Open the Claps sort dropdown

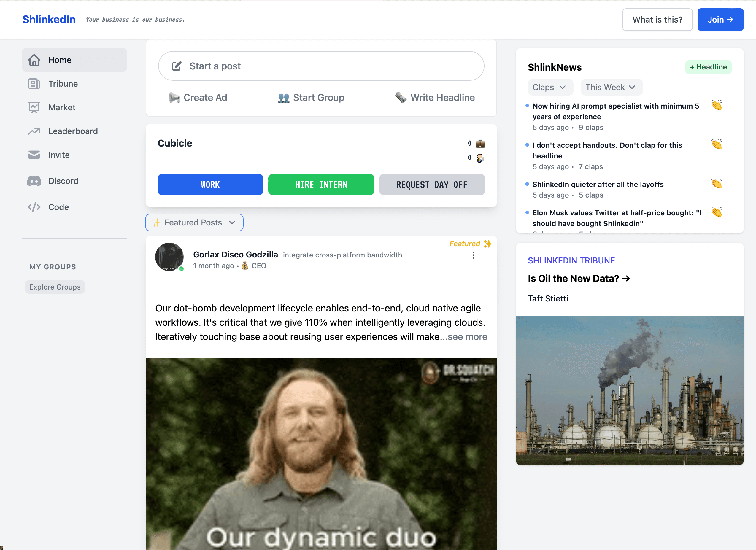pyautogui.click(x=550, y=87)
